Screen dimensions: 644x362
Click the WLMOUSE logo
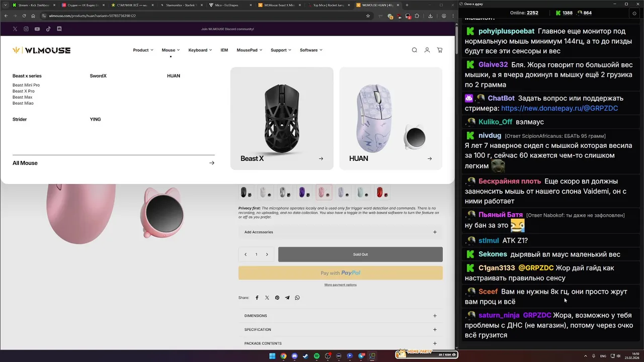(42, 50)
